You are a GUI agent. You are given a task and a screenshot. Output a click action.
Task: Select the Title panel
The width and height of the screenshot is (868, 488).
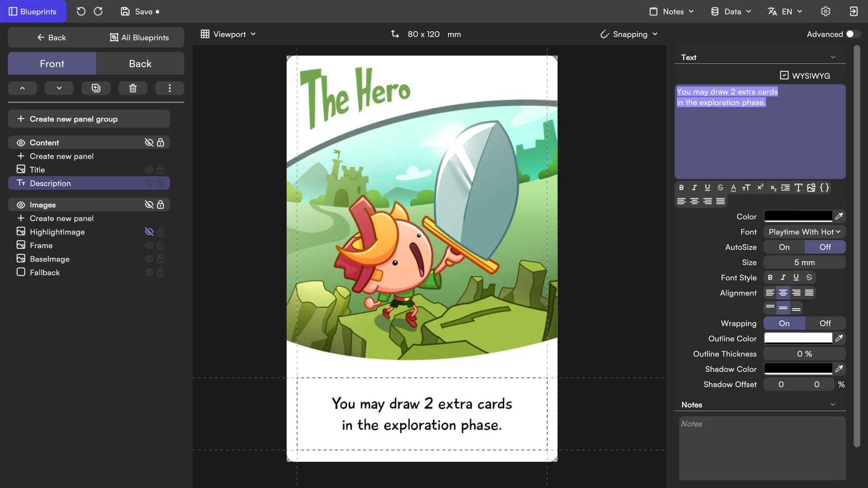tap(89, 170)
